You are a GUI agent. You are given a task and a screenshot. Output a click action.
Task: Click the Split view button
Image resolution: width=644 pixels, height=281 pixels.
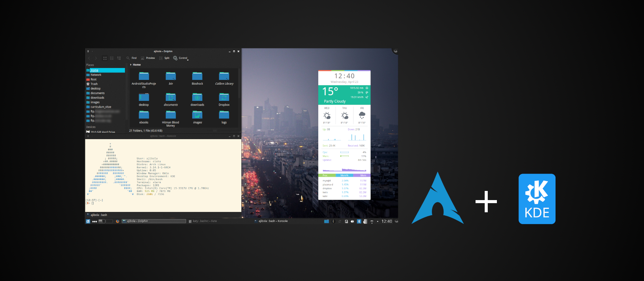(x=164, y=58)
